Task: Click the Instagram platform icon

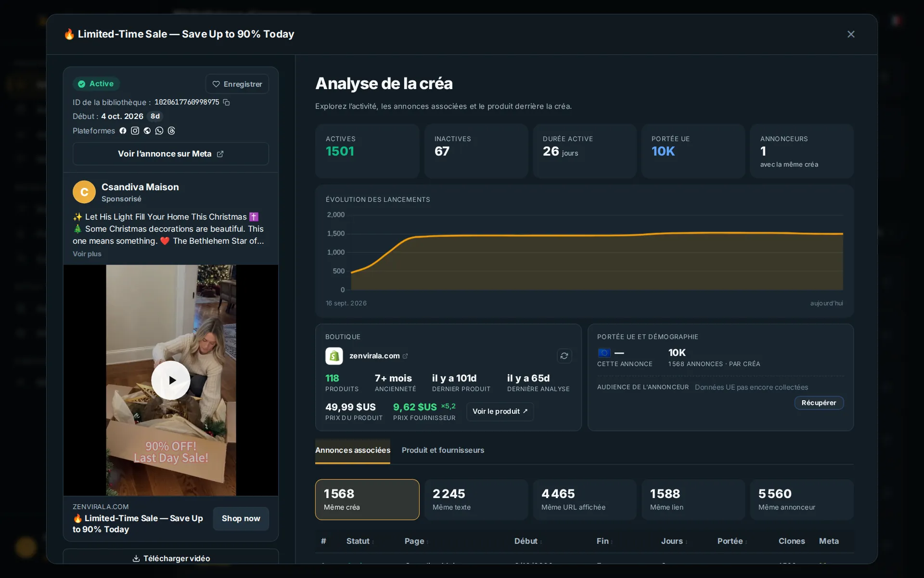Action: tap(135, 131)
